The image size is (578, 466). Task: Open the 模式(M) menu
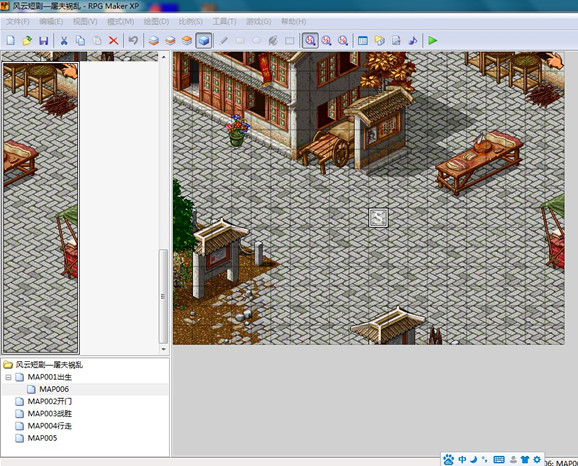point(121,21)
